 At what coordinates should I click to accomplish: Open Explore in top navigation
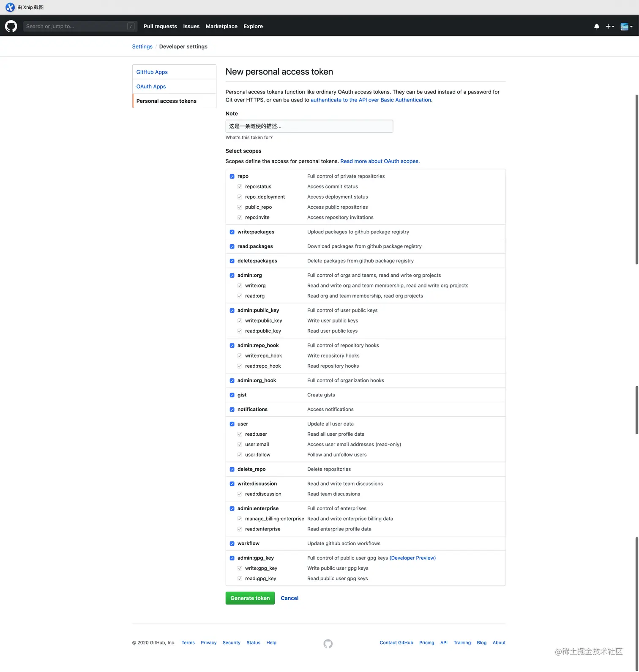click(253, 26)
